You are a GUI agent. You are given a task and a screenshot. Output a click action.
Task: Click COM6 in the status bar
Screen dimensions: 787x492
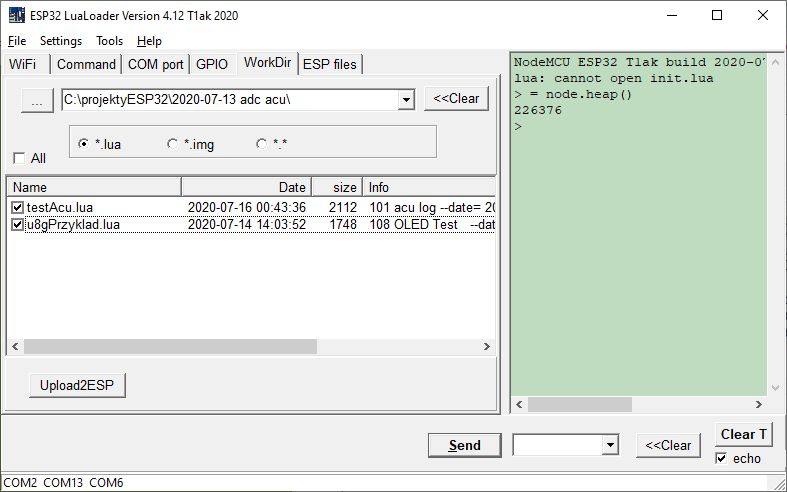(106, 482)
